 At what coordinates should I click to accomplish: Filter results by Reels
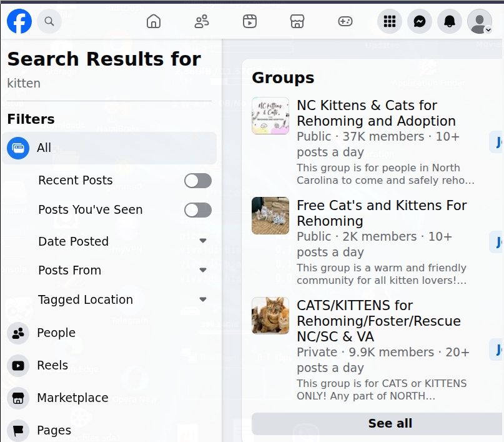(52, 366)
